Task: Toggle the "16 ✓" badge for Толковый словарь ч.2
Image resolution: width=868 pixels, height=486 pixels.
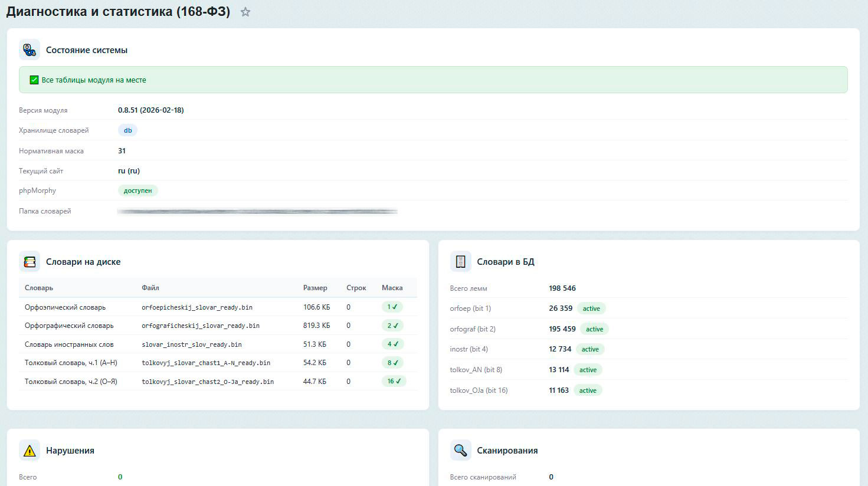Action: tap(395, 381)
